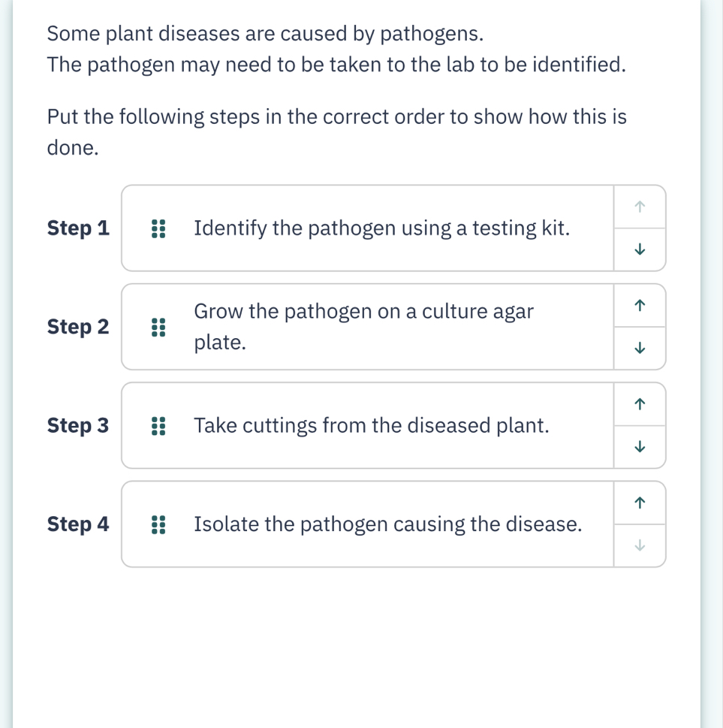This screenshot has width=723, height=728.
Task: Click the drag handle icon for Step 2
Action: (x=158, y=328)
